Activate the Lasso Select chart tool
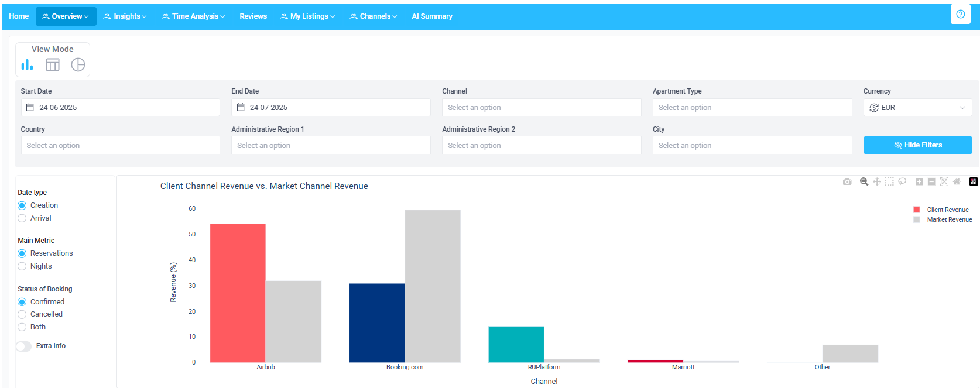This screenshot has height=388, width=980. 902,182
